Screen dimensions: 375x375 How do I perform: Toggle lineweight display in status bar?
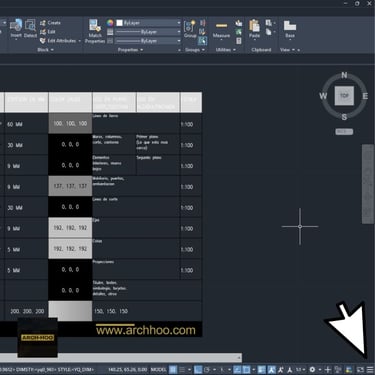point(262,369)
